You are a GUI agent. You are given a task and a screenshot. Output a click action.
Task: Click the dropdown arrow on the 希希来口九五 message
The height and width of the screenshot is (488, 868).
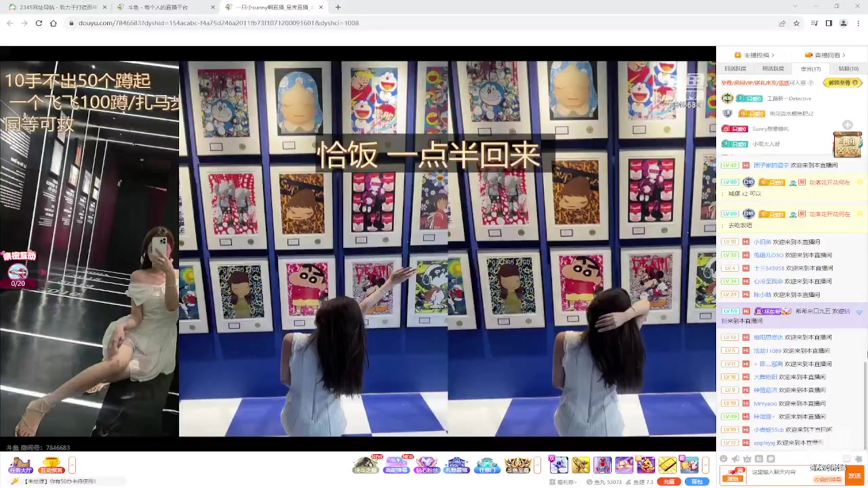tap(859, 312)
